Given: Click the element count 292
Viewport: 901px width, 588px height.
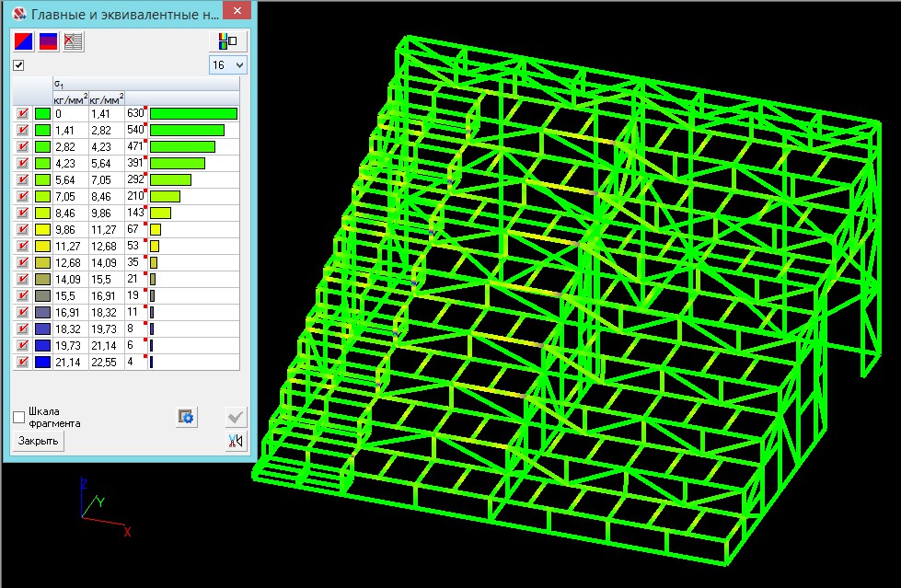Looking at the screenshot, I should (x=135, y=179).
